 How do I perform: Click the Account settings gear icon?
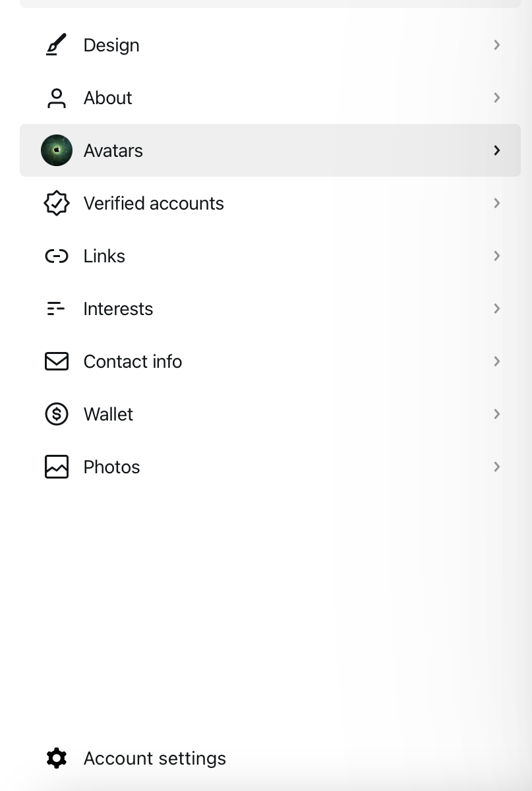coord(57,758)
